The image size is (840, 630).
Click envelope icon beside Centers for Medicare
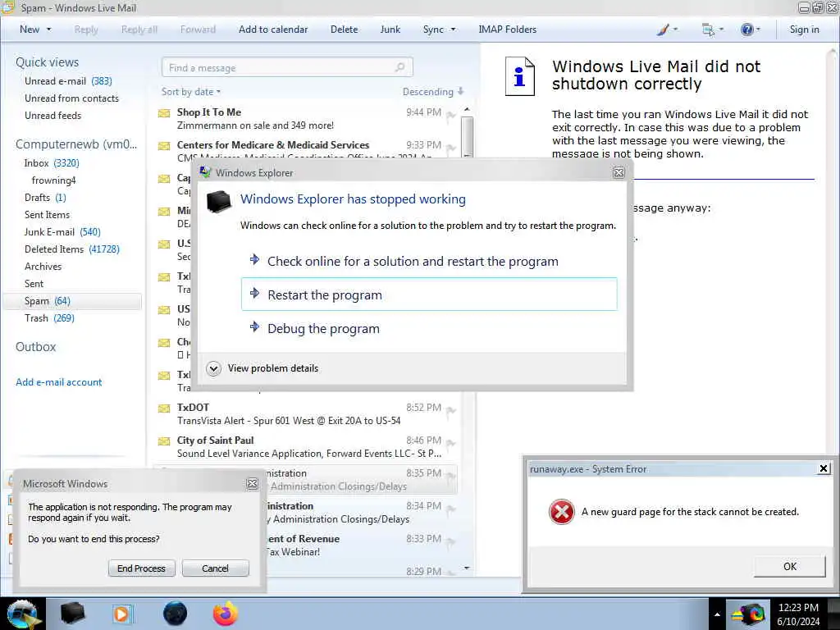(164, 146)
